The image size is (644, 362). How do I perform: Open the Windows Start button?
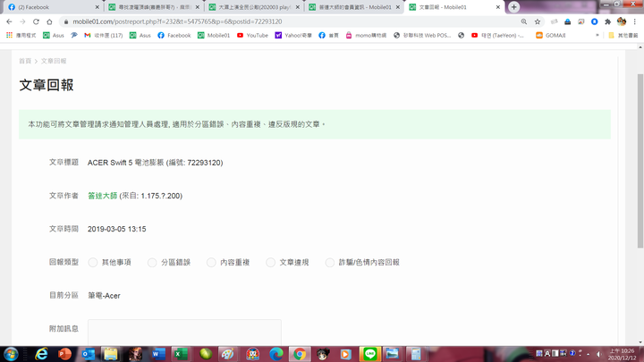click(11, 354)
